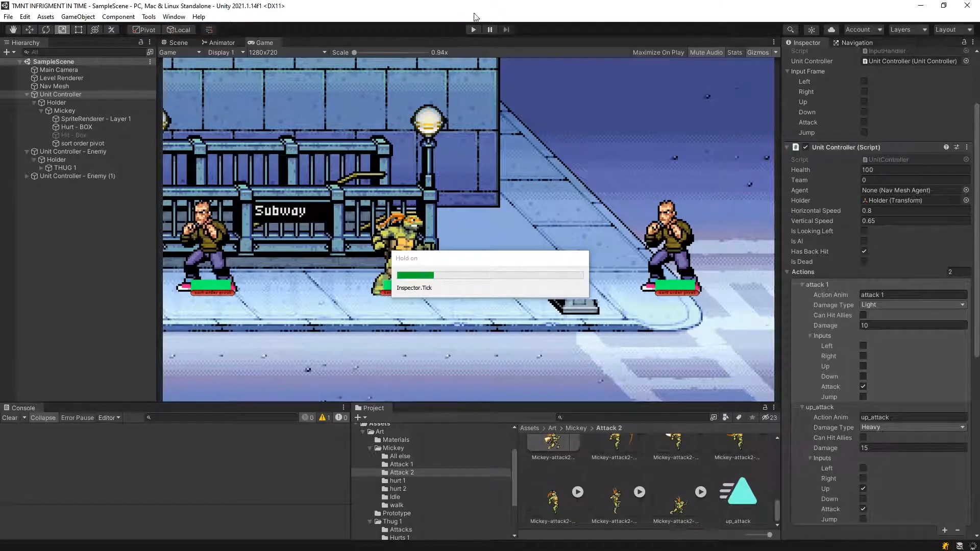Open the GameObject menu
Viewport: 980px width, 551px height.
tap(78, 17)
